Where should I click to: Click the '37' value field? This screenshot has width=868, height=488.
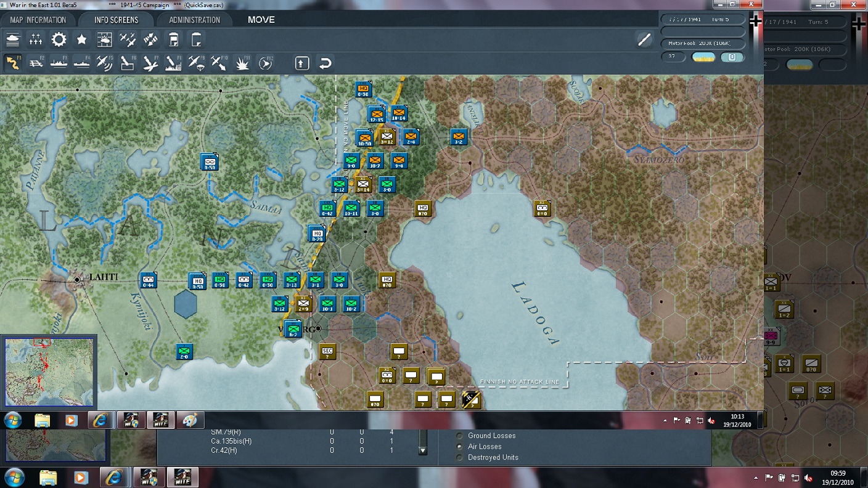tap(673, 57)
